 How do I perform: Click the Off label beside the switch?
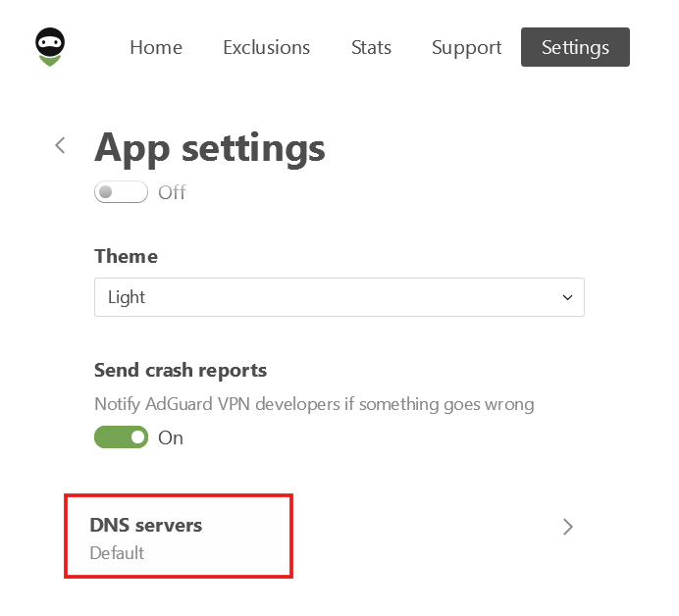click(x=172, y=192)
